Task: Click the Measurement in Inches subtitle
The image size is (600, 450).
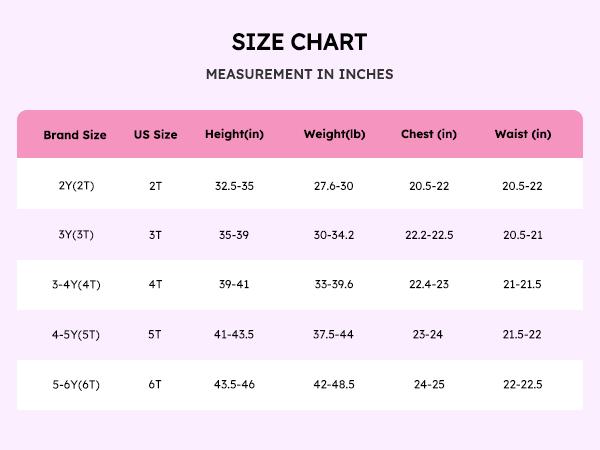Action: 299,74
